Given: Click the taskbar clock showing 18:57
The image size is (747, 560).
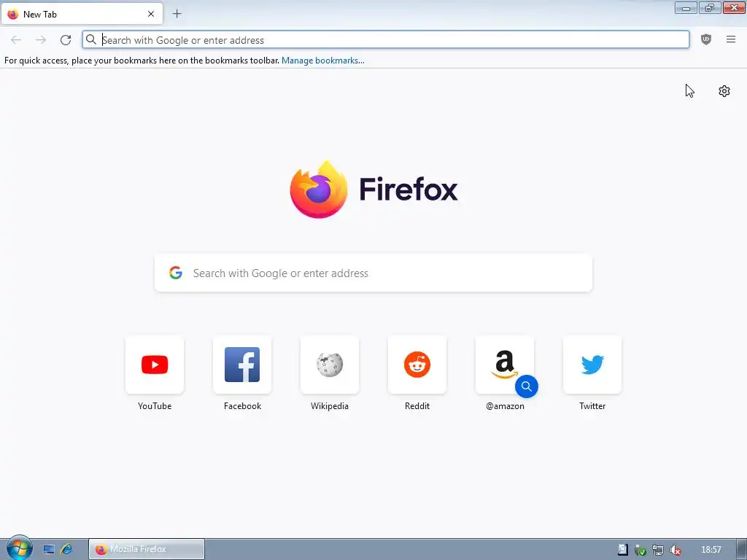Looking at the screenshot, I should [711, 550].
